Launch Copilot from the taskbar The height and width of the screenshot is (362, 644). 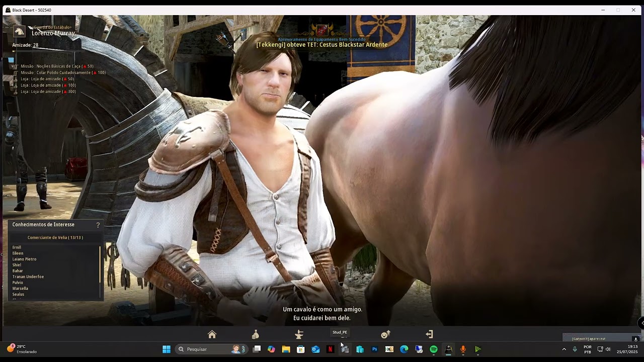(271, 349)
